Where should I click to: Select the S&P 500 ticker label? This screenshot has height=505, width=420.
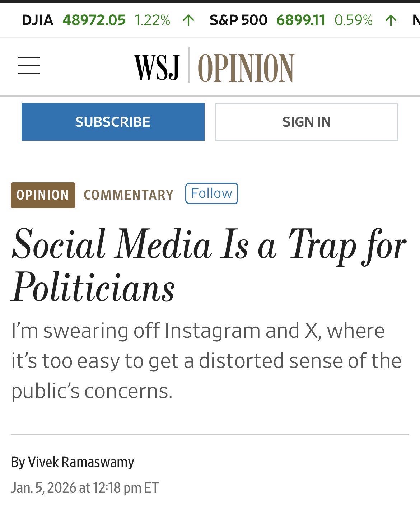pos(238,20)
